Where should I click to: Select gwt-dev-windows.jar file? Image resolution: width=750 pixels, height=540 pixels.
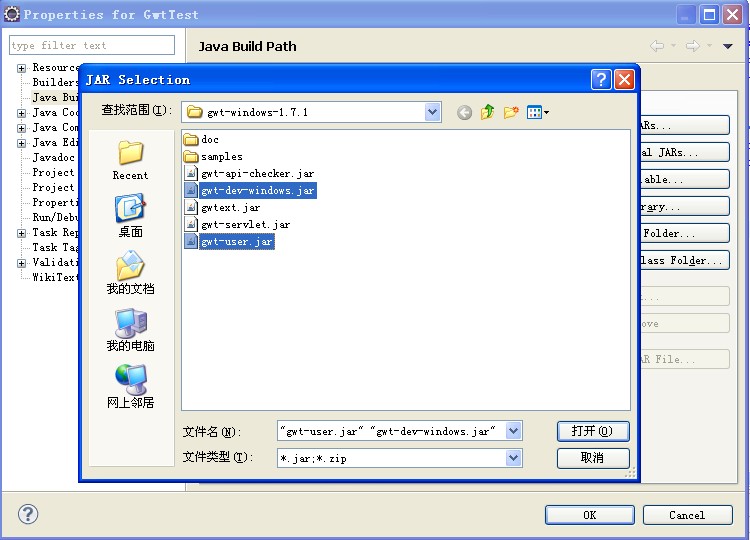[251, 190]
